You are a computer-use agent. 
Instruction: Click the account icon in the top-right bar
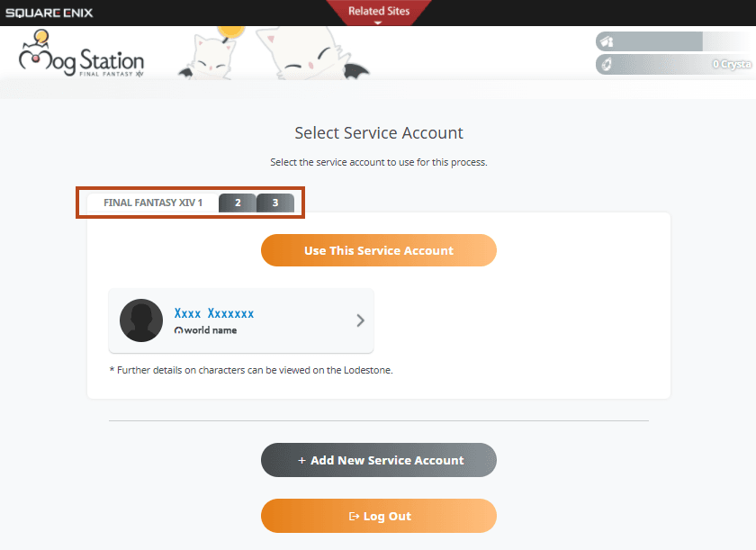[x=606, y=41]
